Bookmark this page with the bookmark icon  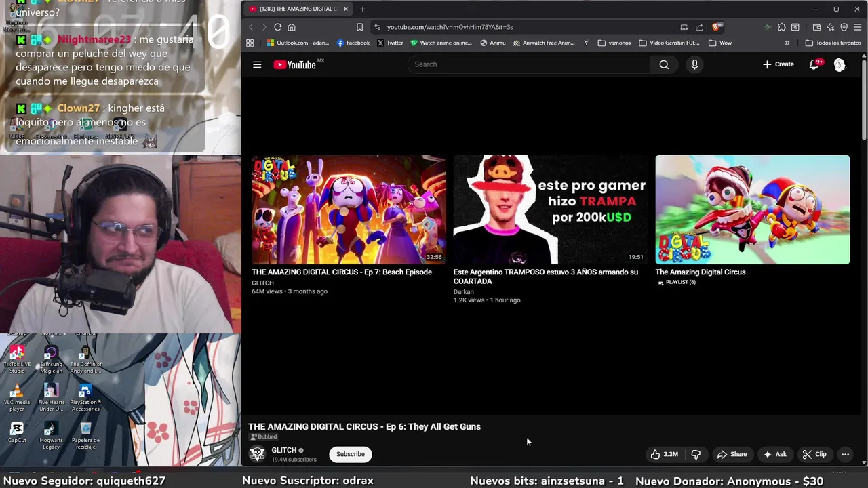pos(359,27)
